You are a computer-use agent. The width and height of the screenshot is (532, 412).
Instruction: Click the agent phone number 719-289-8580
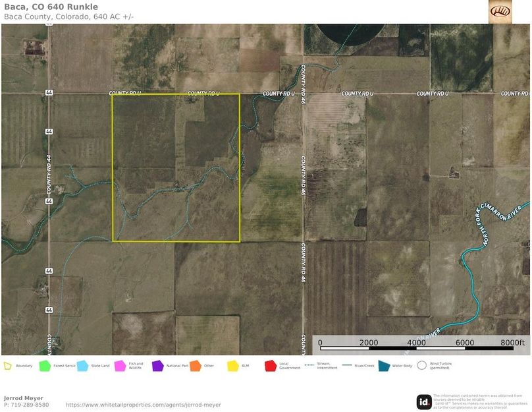tap(30, 405)
